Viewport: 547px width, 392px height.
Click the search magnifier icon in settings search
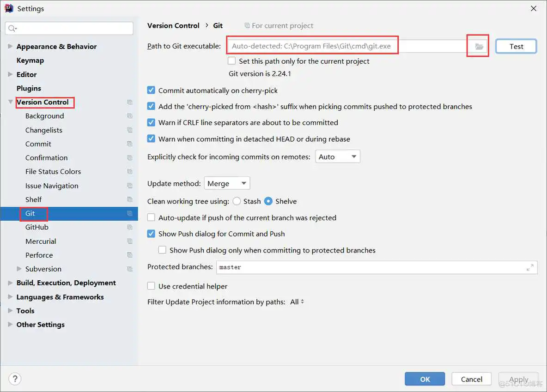tap(12, 29)
